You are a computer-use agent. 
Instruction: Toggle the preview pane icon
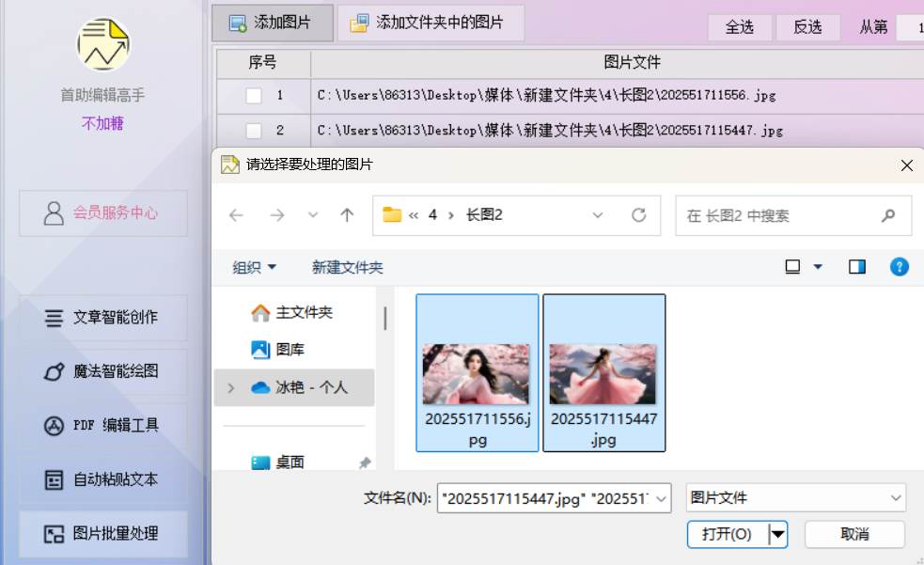(856, 267)
